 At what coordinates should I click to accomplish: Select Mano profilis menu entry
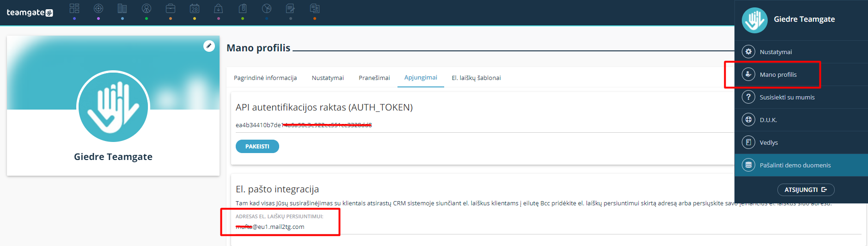(x=801, y=74)
